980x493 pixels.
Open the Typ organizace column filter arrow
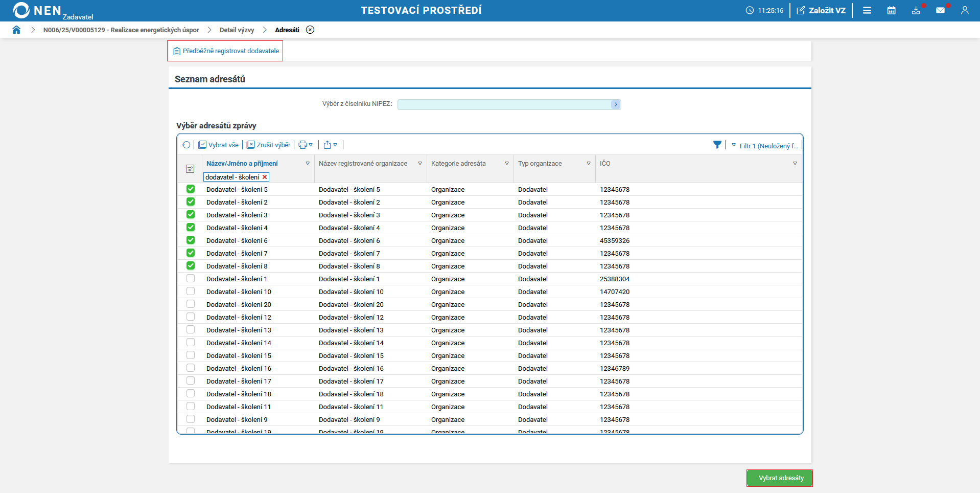(x=588, y=164)
